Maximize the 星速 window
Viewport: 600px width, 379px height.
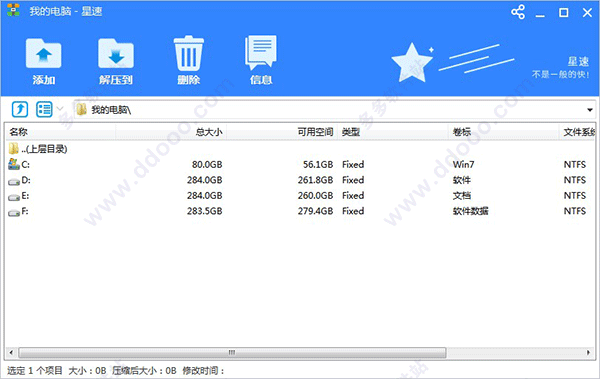tap(564, 13)
